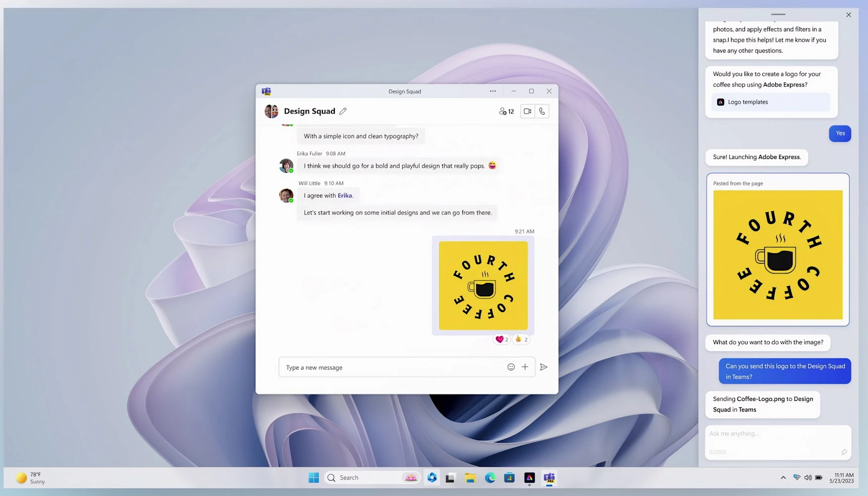The image size is (868, 496).
Task: Open the Logo templates Adobe Express suggestion
Action: (x=770, y=102)
